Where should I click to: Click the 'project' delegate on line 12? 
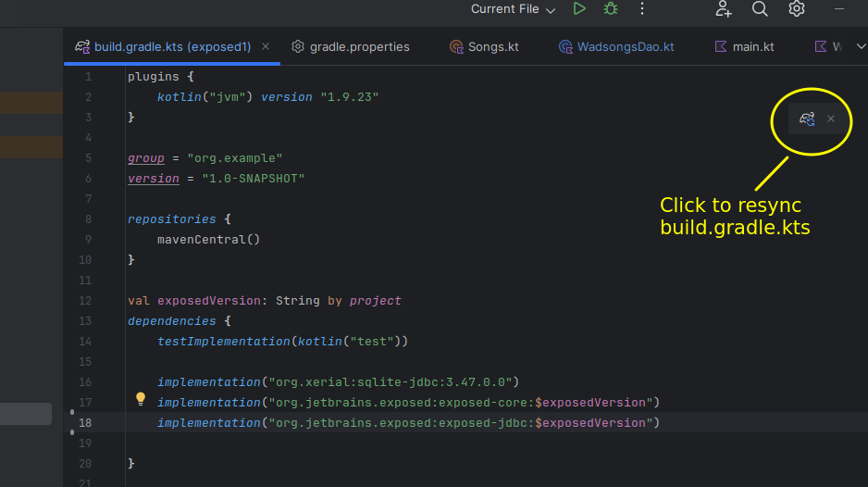(x=375, y=301)
